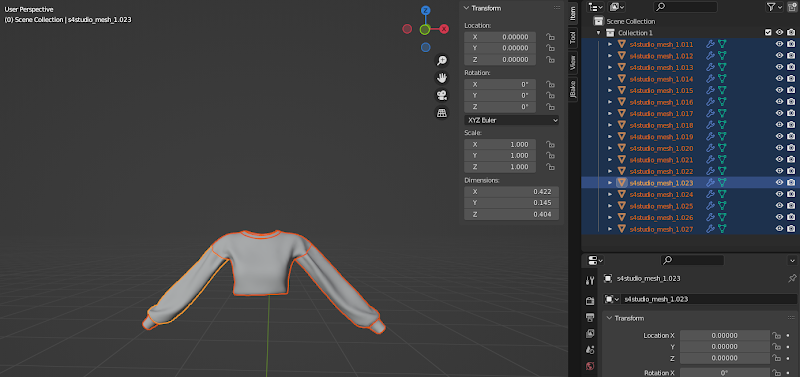The width and height of the screenshot is (800, 377).
Task: Collapse Transform panel in Properties editor
Action: click(609, 318)
